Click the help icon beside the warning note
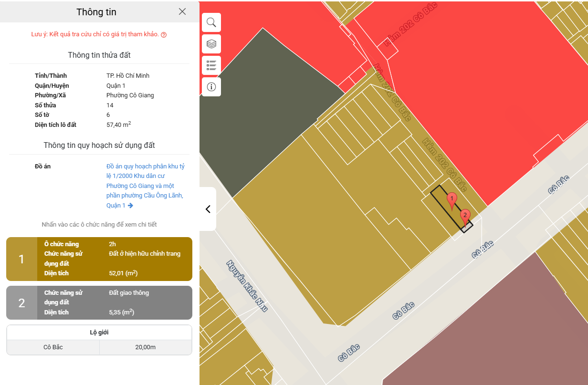Image resolution: width=588 pixels, height=385 pixels. pos(164,35)
